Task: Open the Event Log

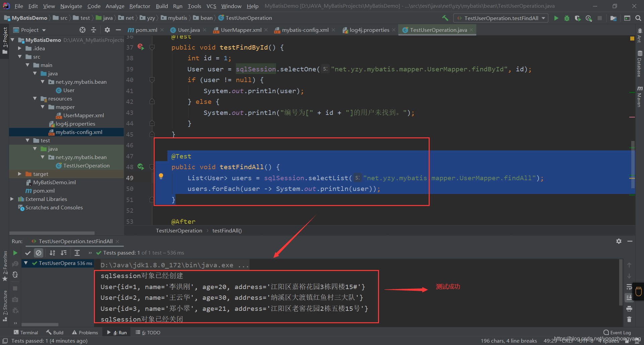Action: click(x=617, y=332)
